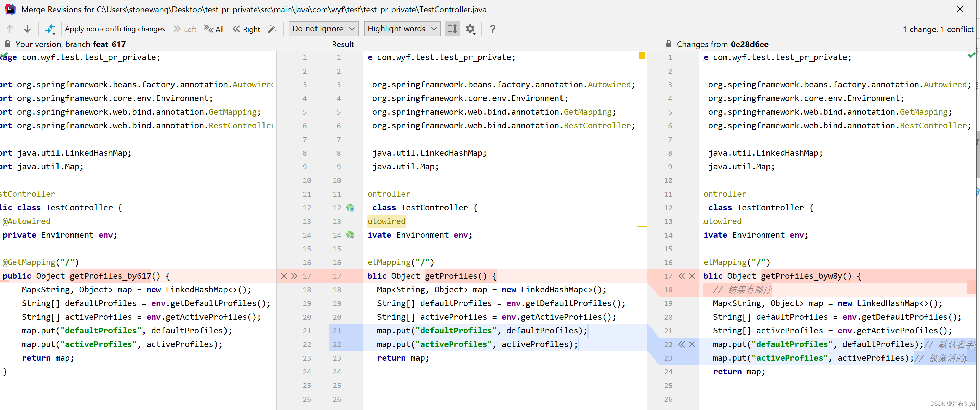Open the 'Do not ignore' dropdown

tap(323, 28)
